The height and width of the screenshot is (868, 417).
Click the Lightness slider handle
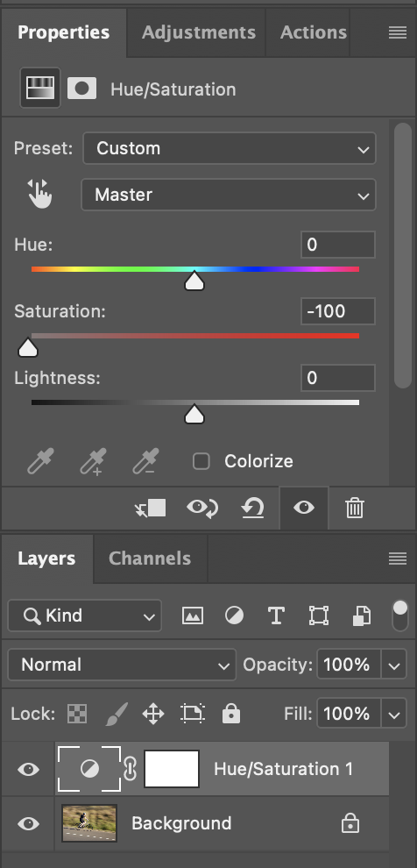194,414
